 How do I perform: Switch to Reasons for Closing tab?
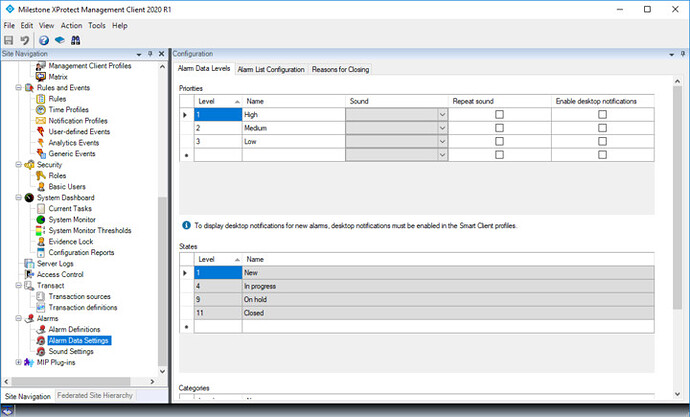tap(340, 70)
